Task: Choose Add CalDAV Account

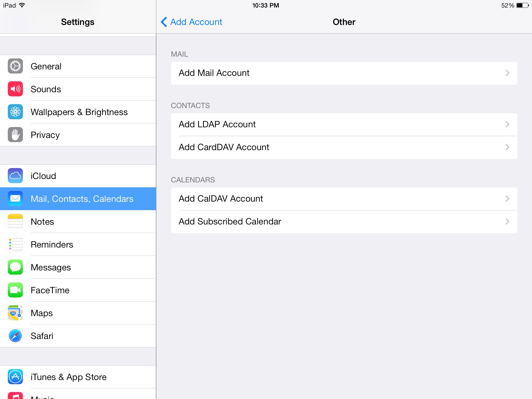Action: point(221,199)
